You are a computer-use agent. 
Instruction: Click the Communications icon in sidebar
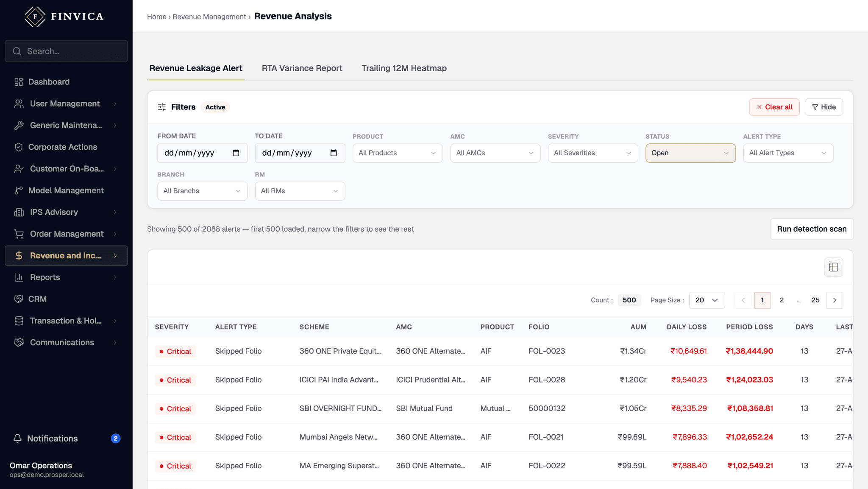click(x=19, y=342)
